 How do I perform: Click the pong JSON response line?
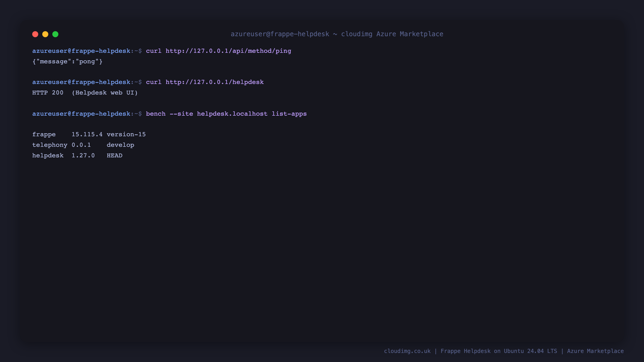(67, 61)
